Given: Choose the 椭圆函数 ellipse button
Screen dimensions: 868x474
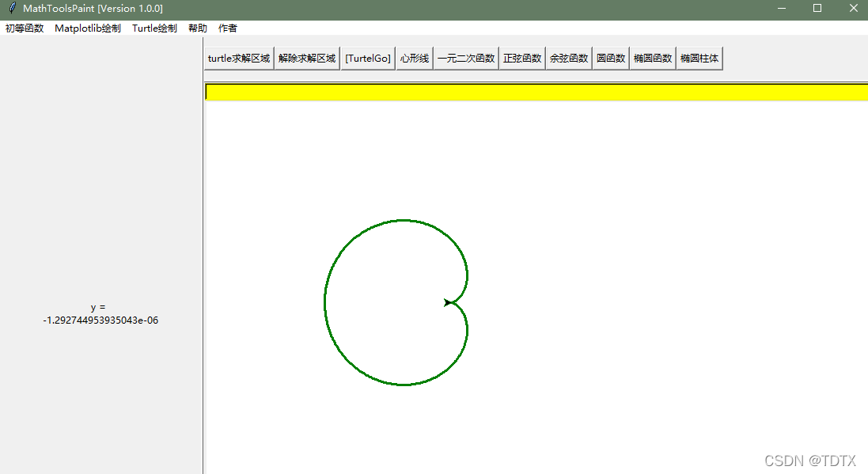Looking at the screenshot, I should (x=653, y=58).
